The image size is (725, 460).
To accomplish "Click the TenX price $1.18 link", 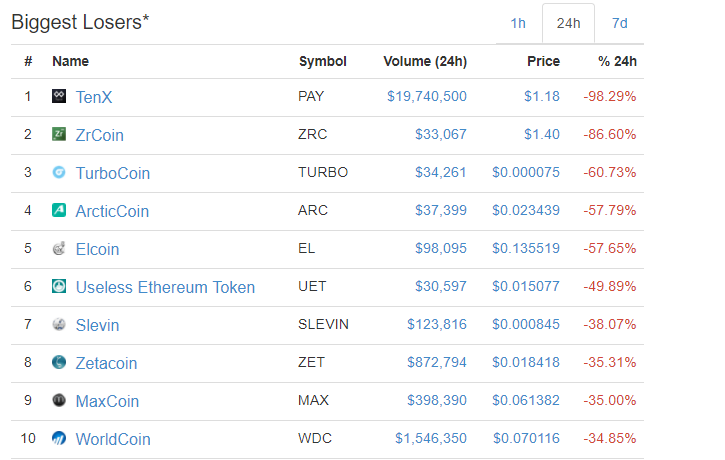I will tap(541, 96).
